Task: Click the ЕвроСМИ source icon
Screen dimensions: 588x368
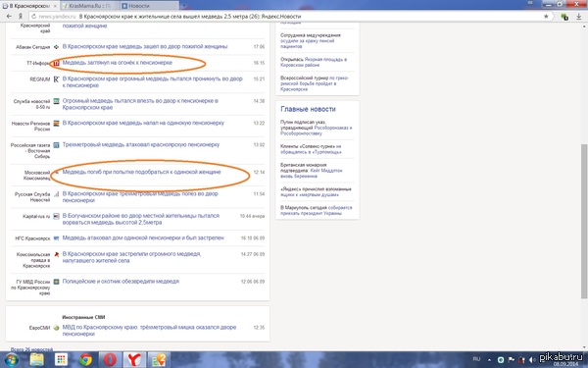Action: tap(56, 328)
